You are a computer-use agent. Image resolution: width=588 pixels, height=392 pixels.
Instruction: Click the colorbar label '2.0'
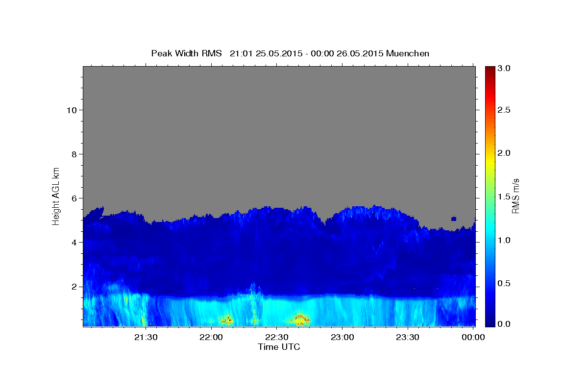coord(504,153)
